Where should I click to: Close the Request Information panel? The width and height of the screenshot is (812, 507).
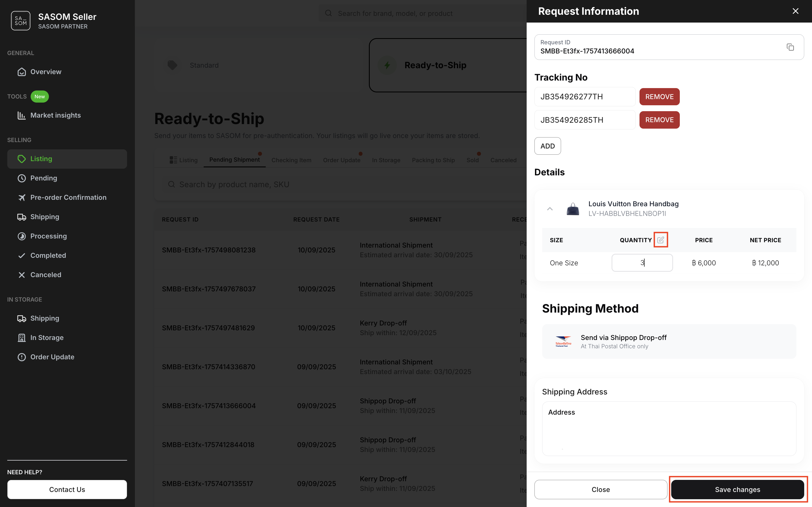coord(795,11)
